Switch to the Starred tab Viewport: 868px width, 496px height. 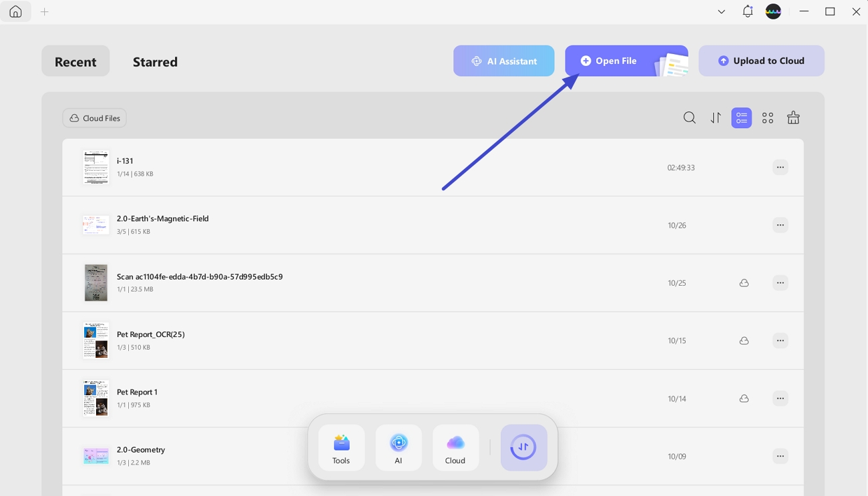[155, 61]
